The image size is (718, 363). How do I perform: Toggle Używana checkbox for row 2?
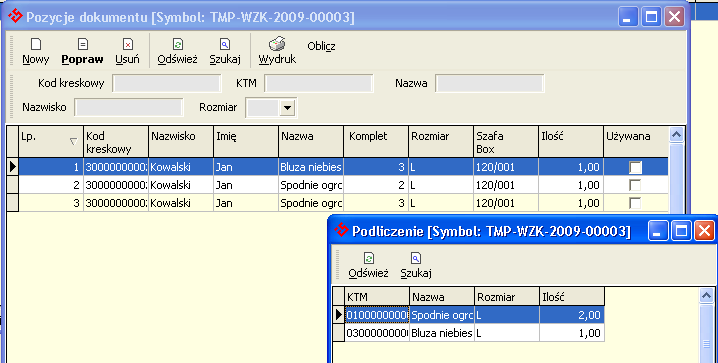pyautogui.click(x=635, y=185)
